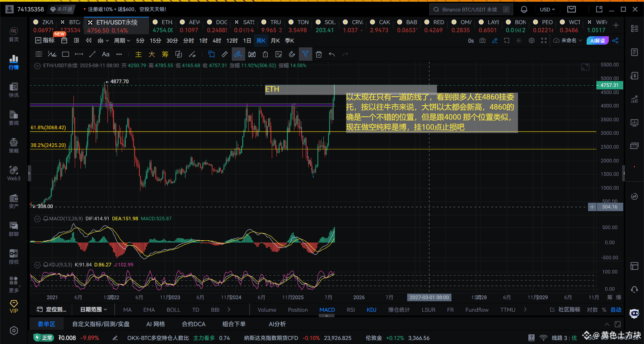Toggle the funnel filter tool
Viewport: 644px width, 344px height.
coord(305,54)
